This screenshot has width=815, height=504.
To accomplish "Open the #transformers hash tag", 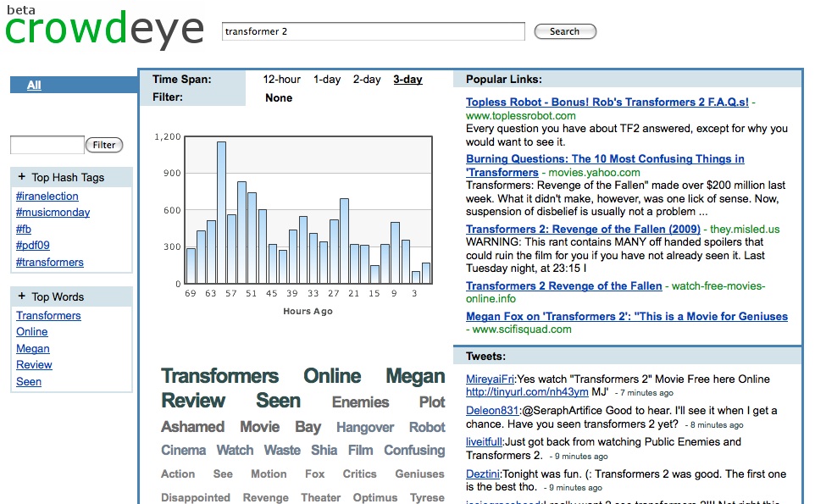I will pyautogui.click(x=50, y=263).
